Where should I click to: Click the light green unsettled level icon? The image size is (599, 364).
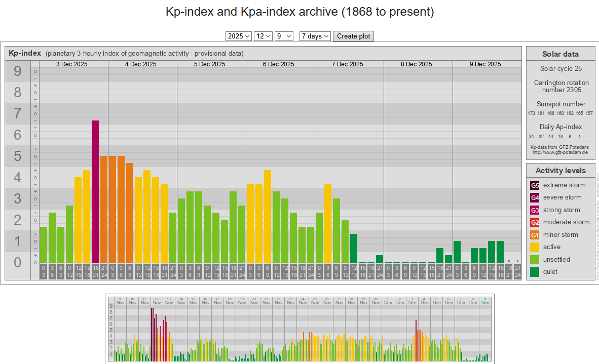pos(535,260)
